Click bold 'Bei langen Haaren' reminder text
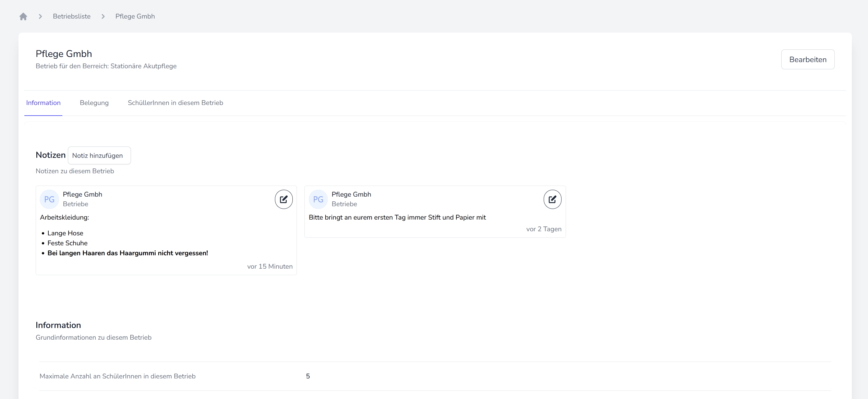 [128, 253]
